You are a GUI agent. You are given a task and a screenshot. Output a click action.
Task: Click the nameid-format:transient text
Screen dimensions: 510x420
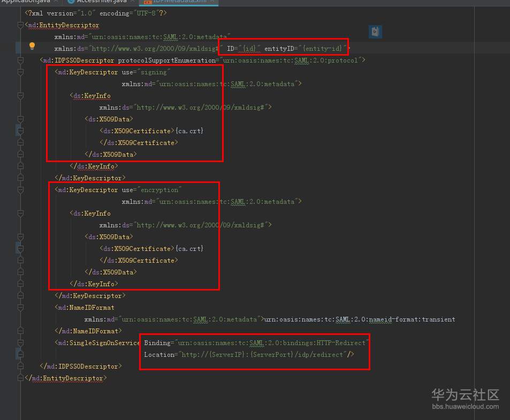click(x=412, y=319)
